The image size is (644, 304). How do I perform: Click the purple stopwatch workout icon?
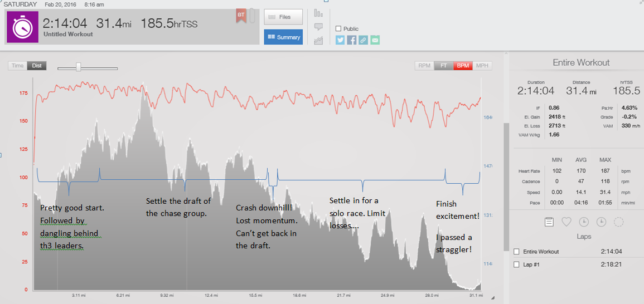coord(22,27)
